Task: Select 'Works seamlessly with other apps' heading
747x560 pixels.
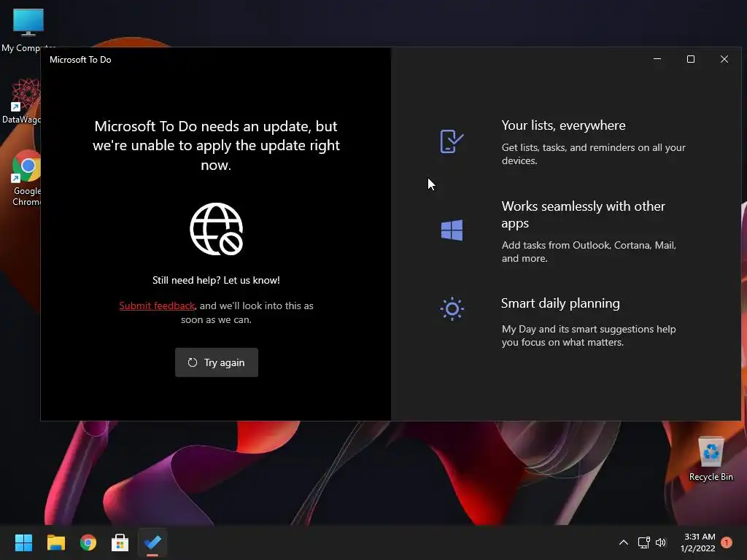Action: point(583,214)
